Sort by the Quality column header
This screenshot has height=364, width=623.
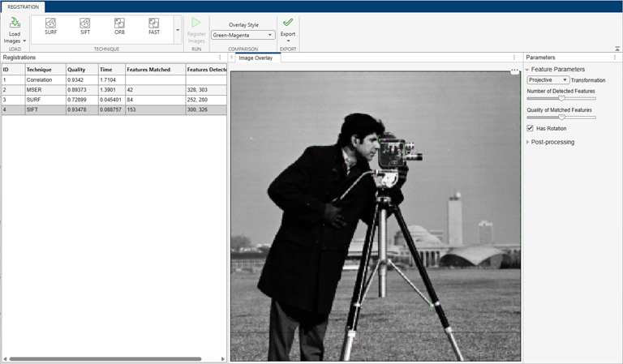pos(82,70)
